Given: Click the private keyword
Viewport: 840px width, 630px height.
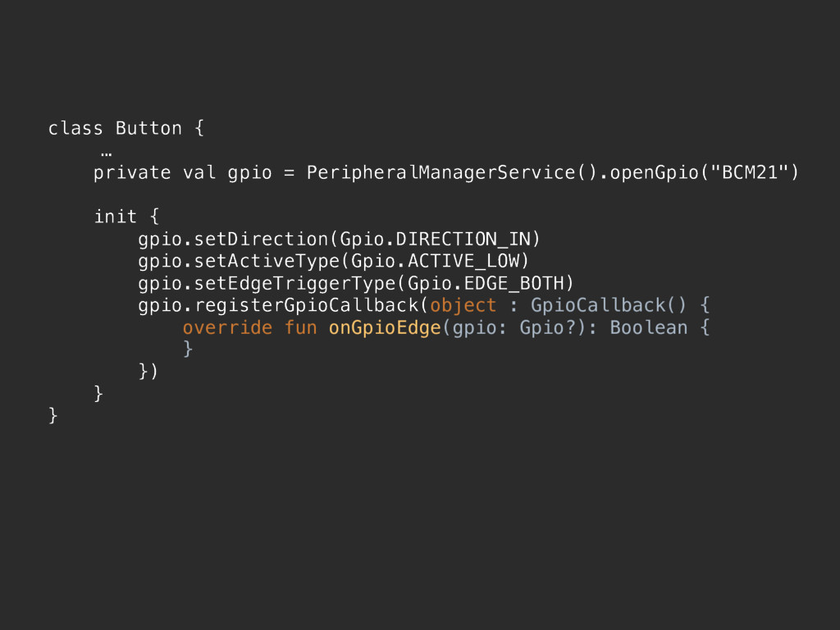Looking at the screenshot, I should tap(132, 173).
